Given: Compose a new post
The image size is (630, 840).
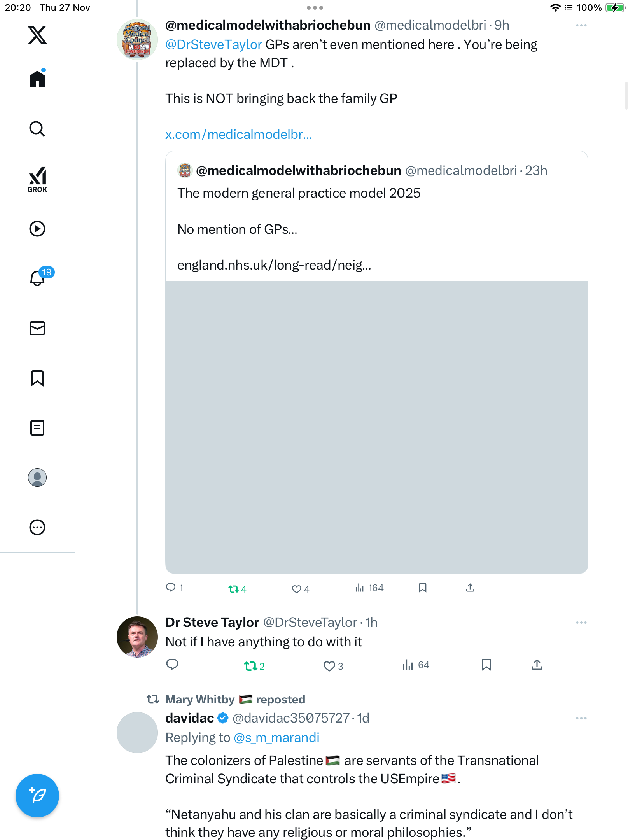Looking at the screenshot, I should [37, 796].
